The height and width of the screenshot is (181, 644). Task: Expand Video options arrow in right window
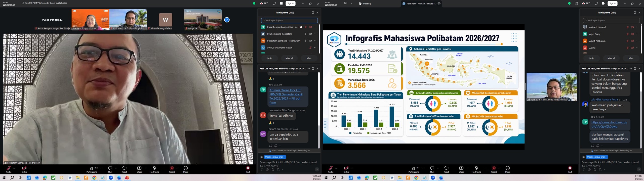[x=352, y=168]
